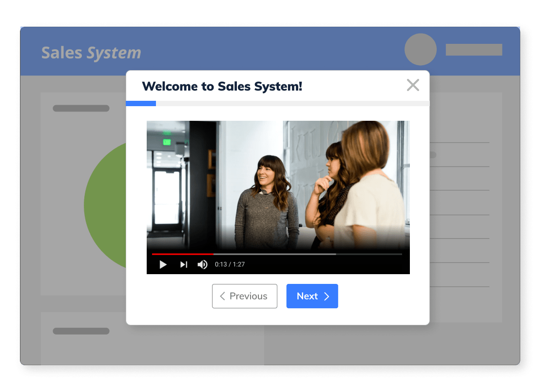This screenshot has width=540, height=392.
Task: Click the gray heading bar above pie chart
Action: [81, 109]
